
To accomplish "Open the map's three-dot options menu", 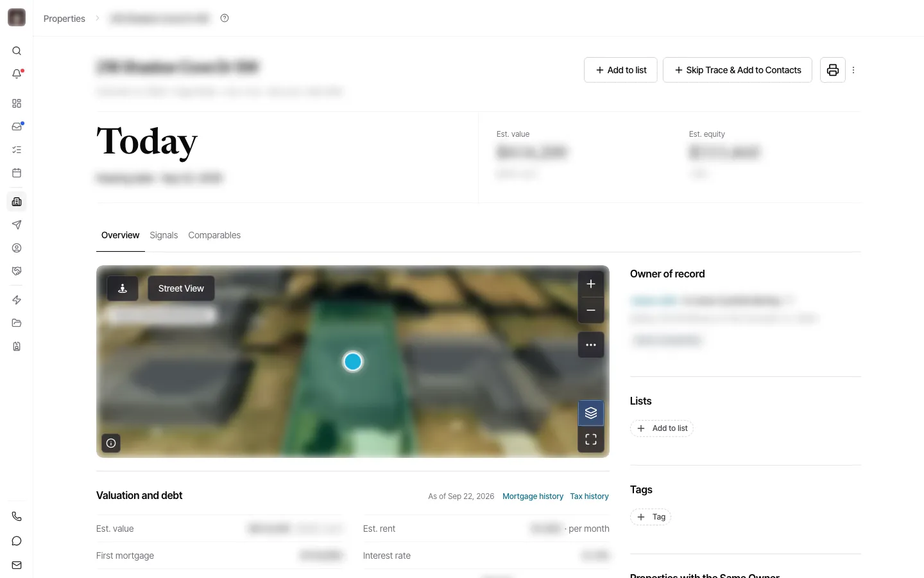I will click(591, 345).
